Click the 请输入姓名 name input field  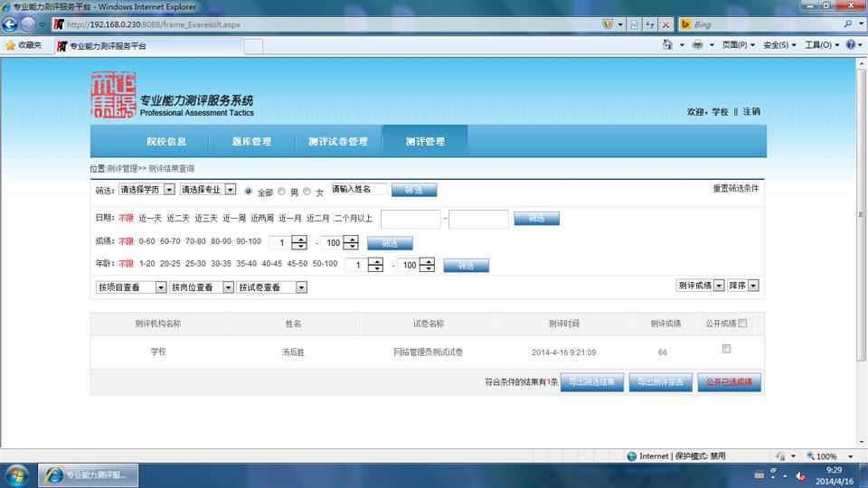tap(359, 189)
